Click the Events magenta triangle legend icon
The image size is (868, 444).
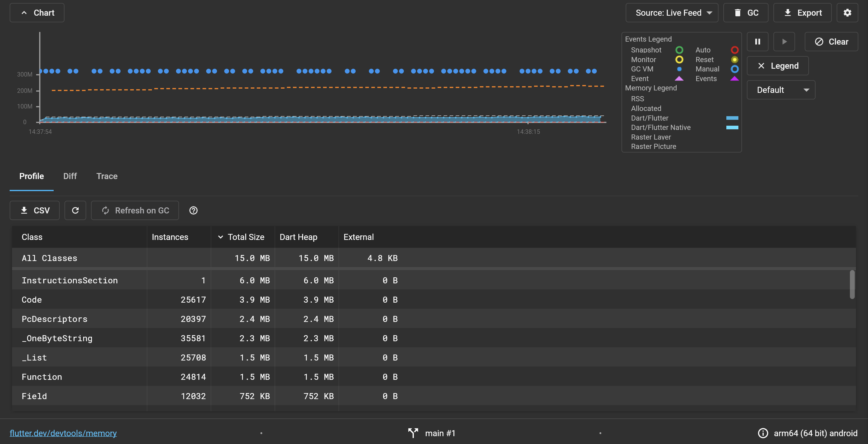click(734, 78)
